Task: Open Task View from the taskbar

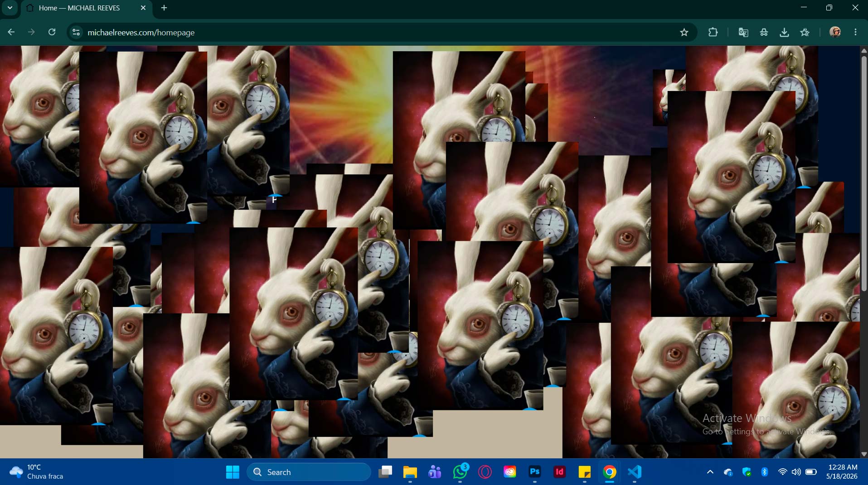Action: [x=385, y=472]
